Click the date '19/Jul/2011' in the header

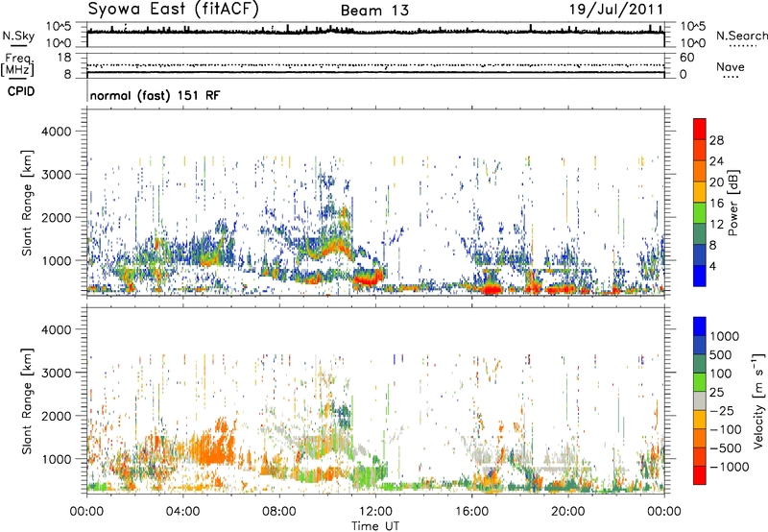616,10
